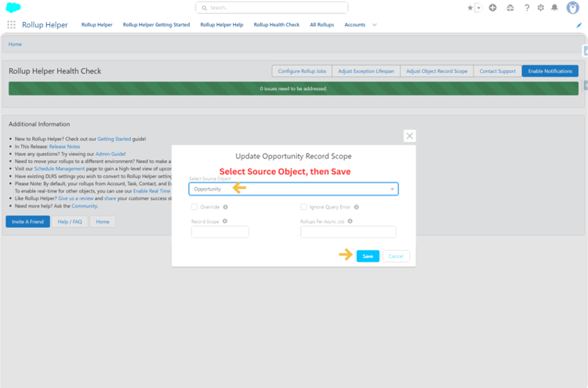Open the Select Source Object dropdown
The width and height of the screenshot is (588, 388).
pos(293,189)
